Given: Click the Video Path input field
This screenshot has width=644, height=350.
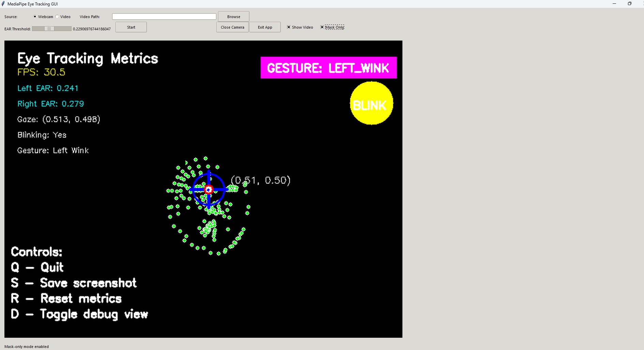Looking at the screenshot, I should pos(164,17).
